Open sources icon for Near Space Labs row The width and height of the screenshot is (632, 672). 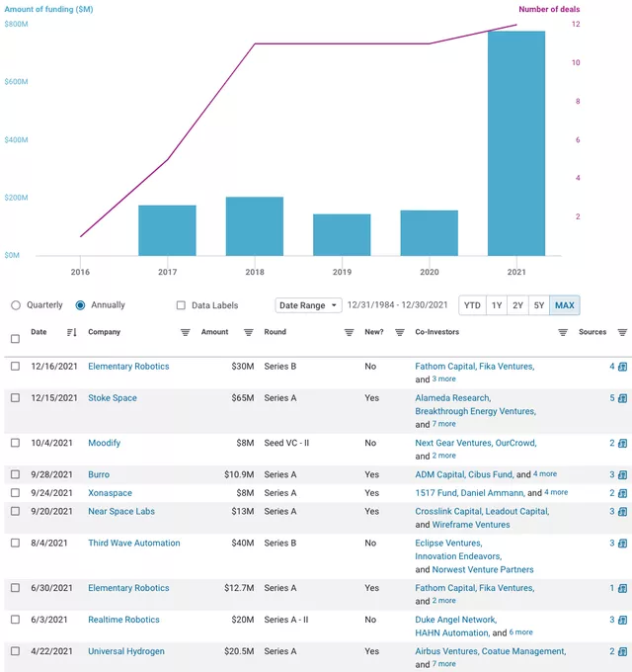coord(622,512)
